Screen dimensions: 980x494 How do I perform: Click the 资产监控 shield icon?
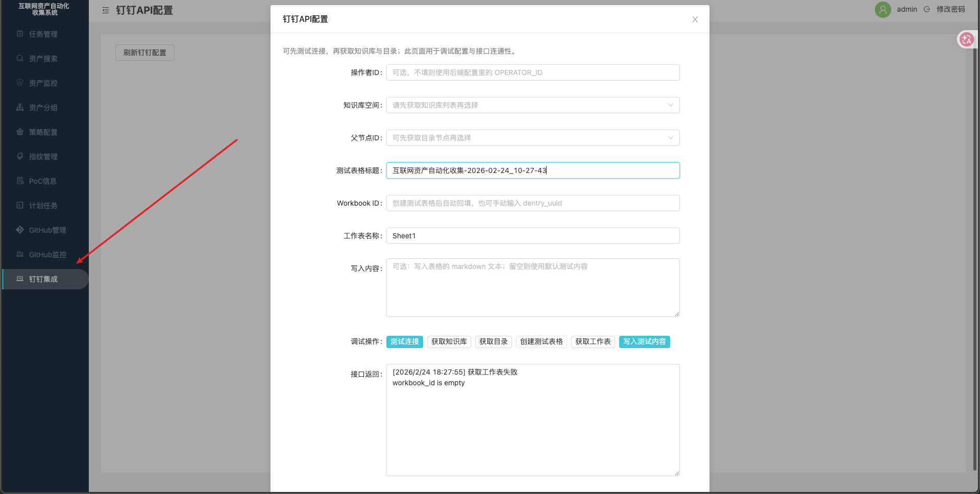point(20,83)
